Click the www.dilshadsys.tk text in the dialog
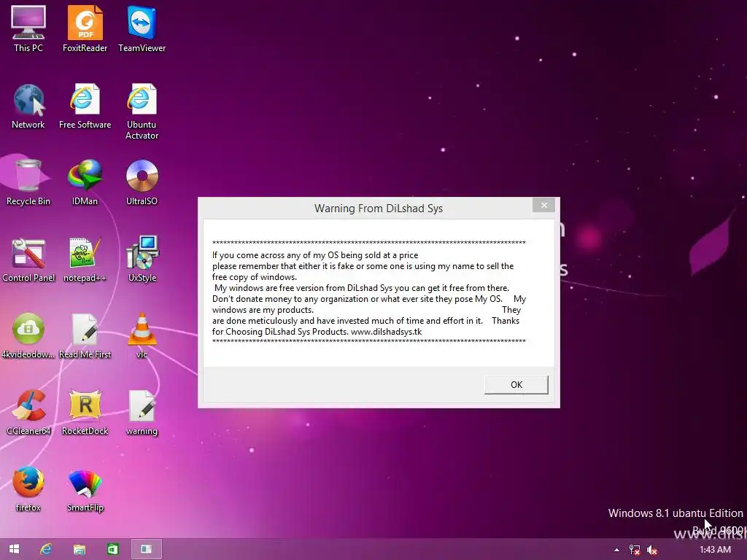 tap(386, 332)
